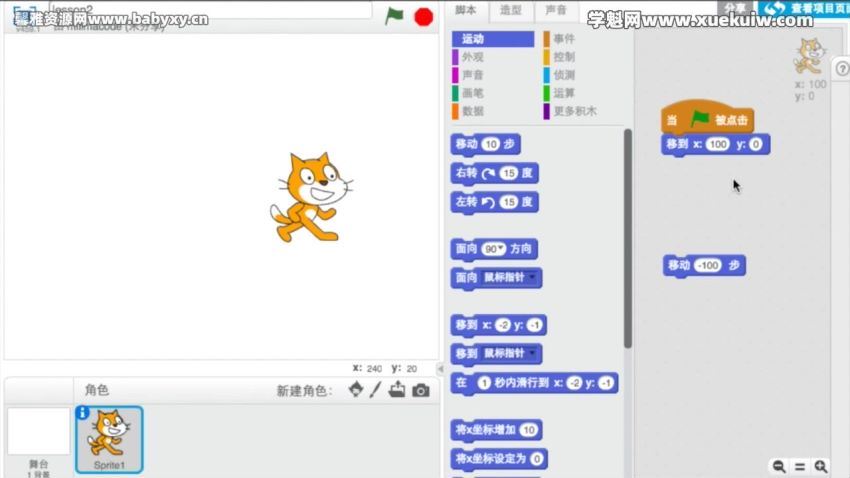The height and width of the screenshot is (478, 850).
Task: Click the block palette vertical scrollbar
Action: 628,238
